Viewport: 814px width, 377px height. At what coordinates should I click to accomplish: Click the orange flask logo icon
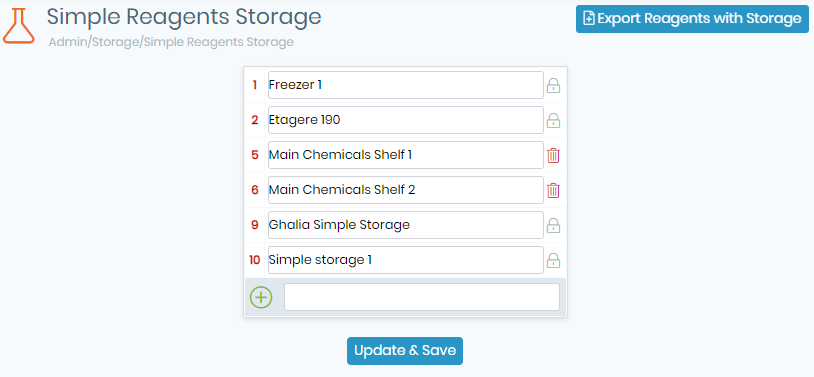click(x=19, y=25)
